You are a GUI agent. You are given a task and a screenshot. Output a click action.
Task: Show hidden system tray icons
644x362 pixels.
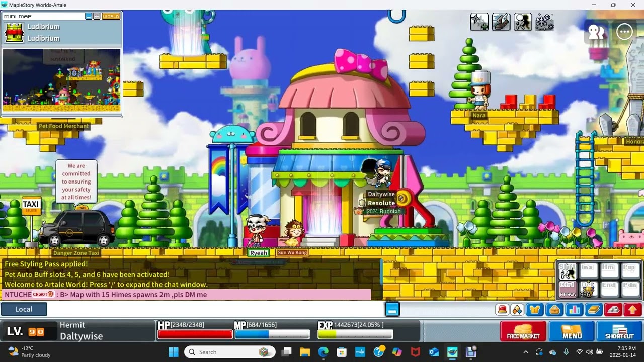pyautogui.click(x=526, y=352)
